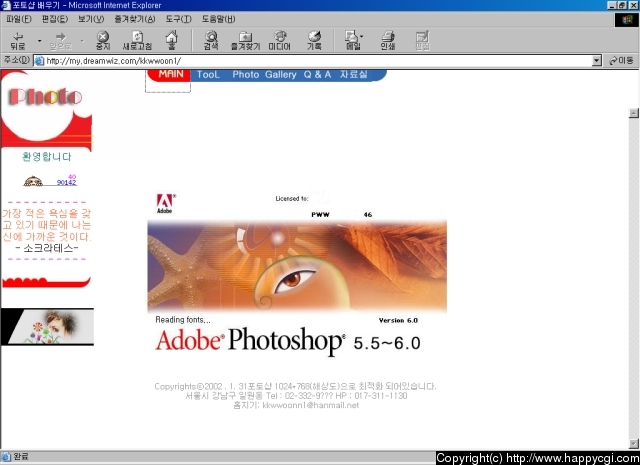
Task: Click the Adobe Photoshop splash image
Action: point(297,267)
